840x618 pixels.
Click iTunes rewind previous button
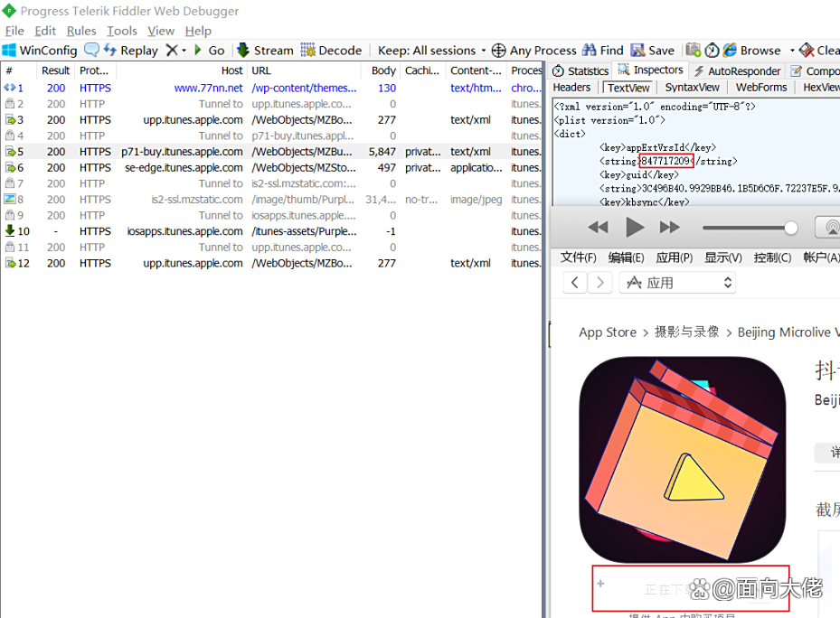(x=598, y=227)
